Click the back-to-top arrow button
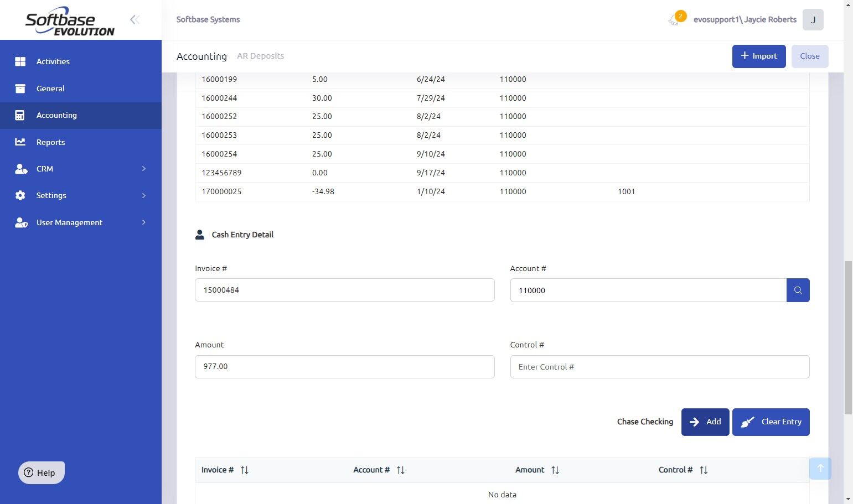Viewport: 853px width, 504px height. pyautogui.click(x=820, y=469)
